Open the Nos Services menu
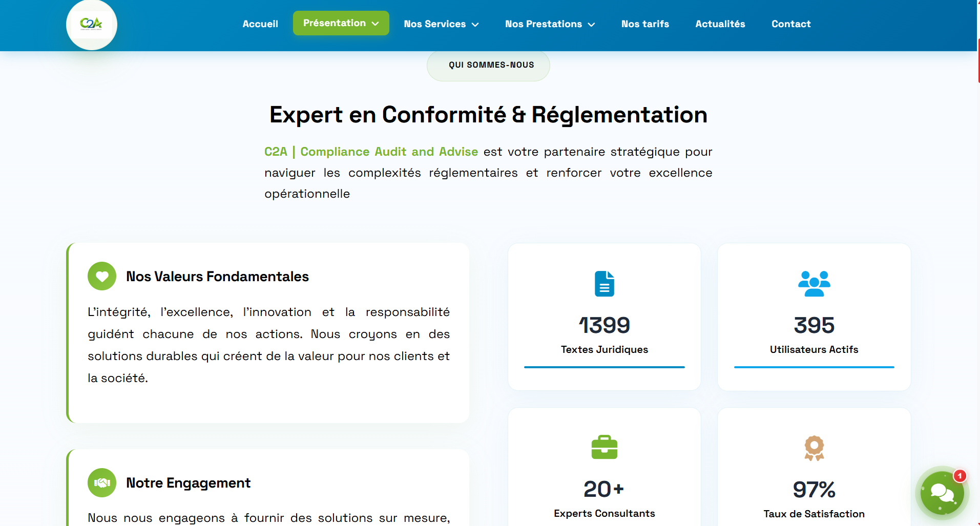 pos(441,24)
